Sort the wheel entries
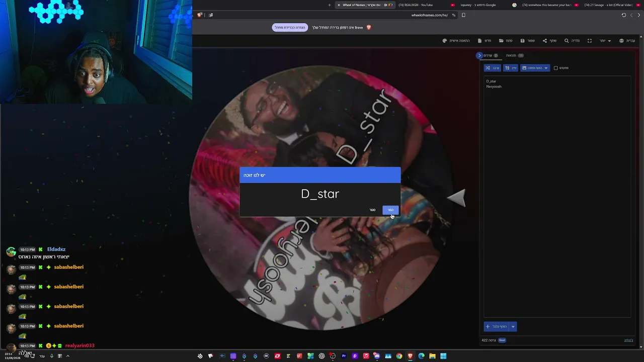This screenshot has width=644, height=362. point(511,68)
